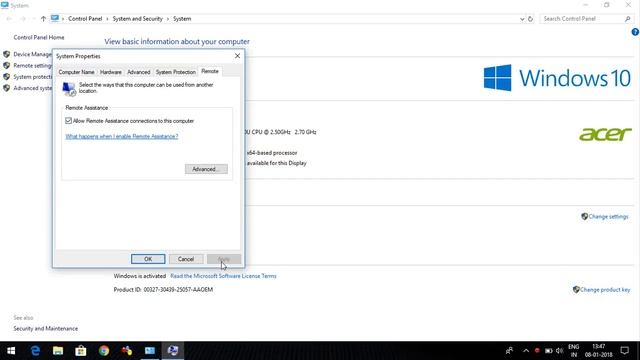Click Change product key link
The width and height of the screenshot is (640, 360).
(x=605, y=290)
